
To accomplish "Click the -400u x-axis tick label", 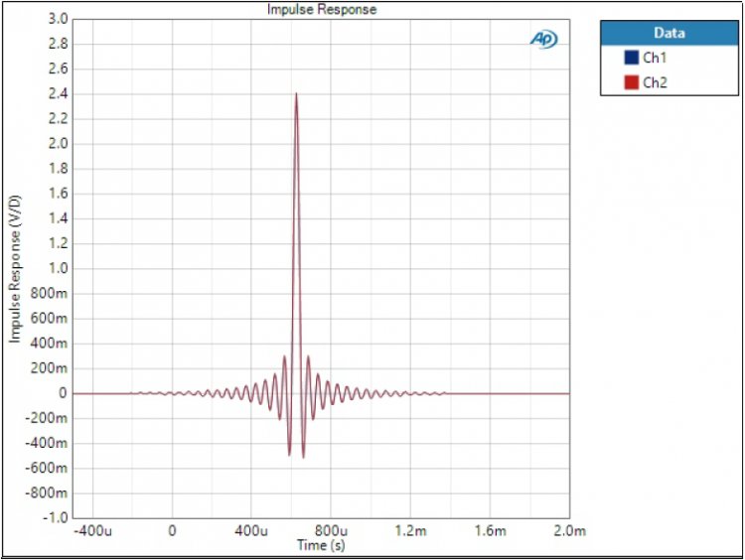I will click(x=92, y=530).
